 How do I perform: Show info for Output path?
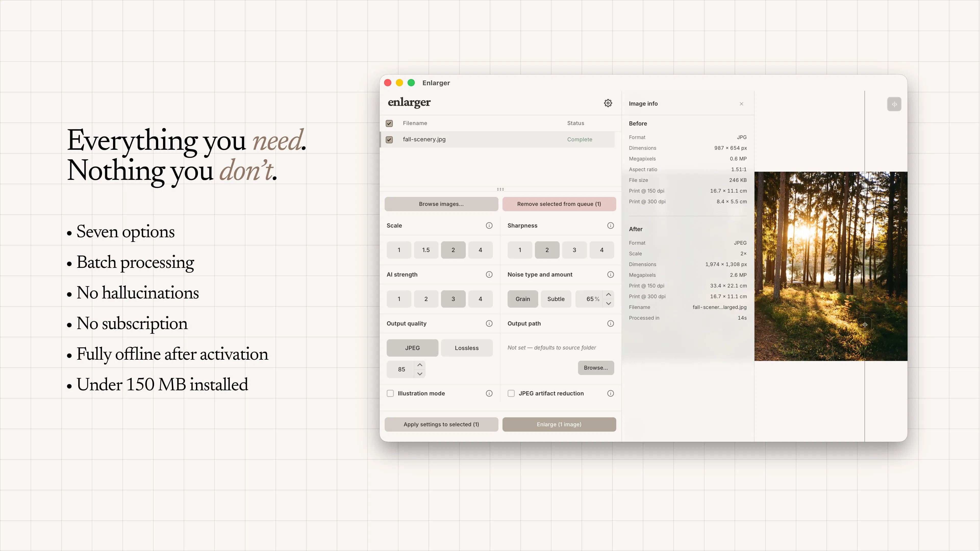click(x=611, y=323)
